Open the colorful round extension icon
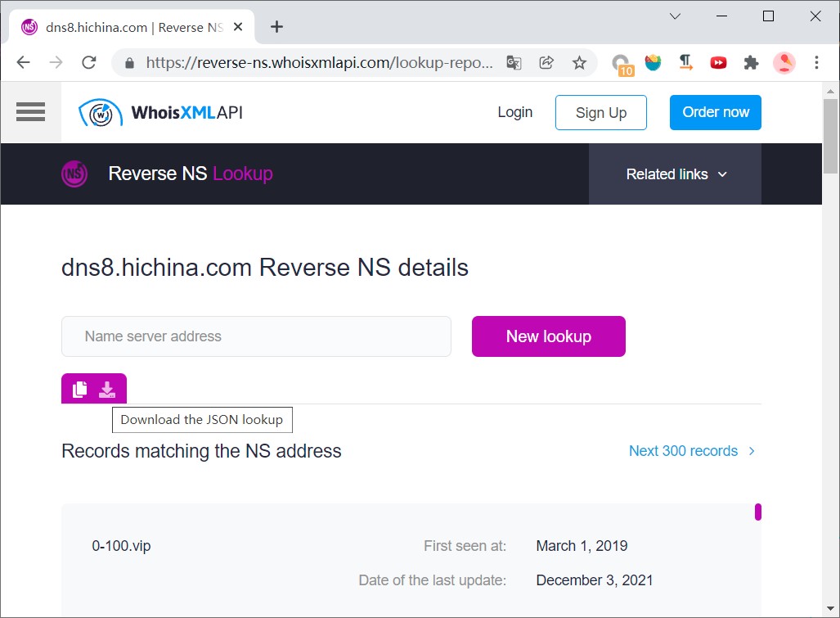Viewport: 840px width, 618px height. [x=653, y=63]
